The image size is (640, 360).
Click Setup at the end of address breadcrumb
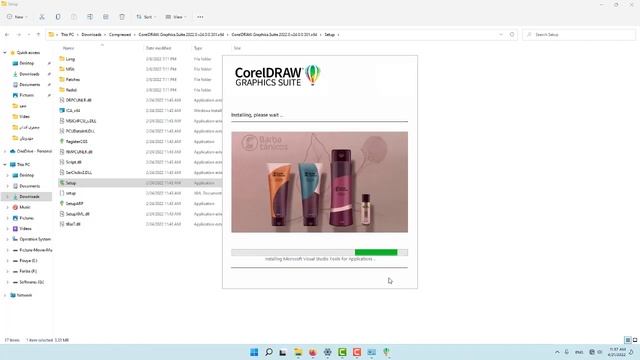(x=329, y=35)
